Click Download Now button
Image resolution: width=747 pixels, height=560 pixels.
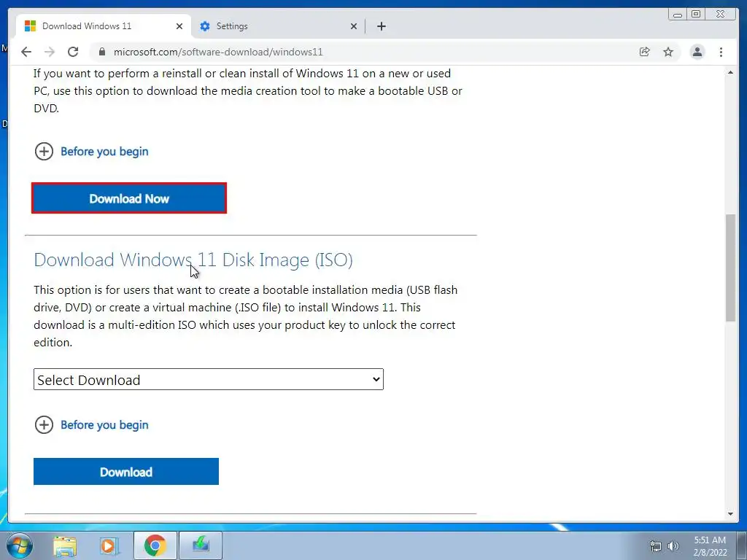pos(129,198)
